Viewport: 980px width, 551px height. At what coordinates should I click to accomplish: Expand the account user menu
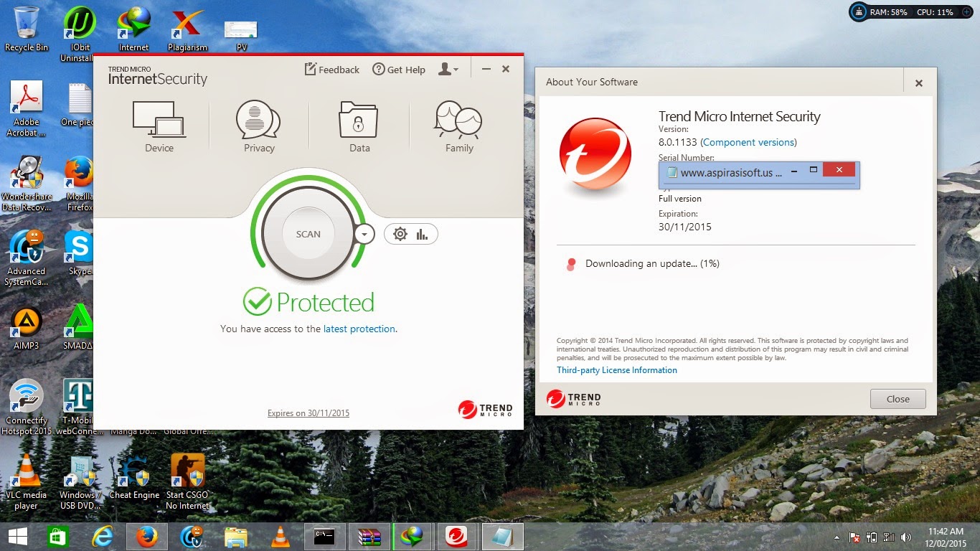click(448, 70)
